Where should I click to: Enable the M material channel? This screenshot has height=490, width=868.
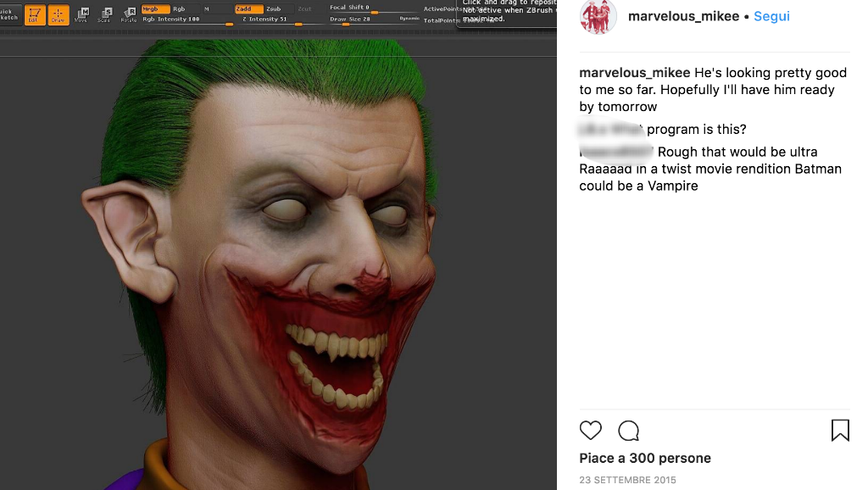coord(206,8)
